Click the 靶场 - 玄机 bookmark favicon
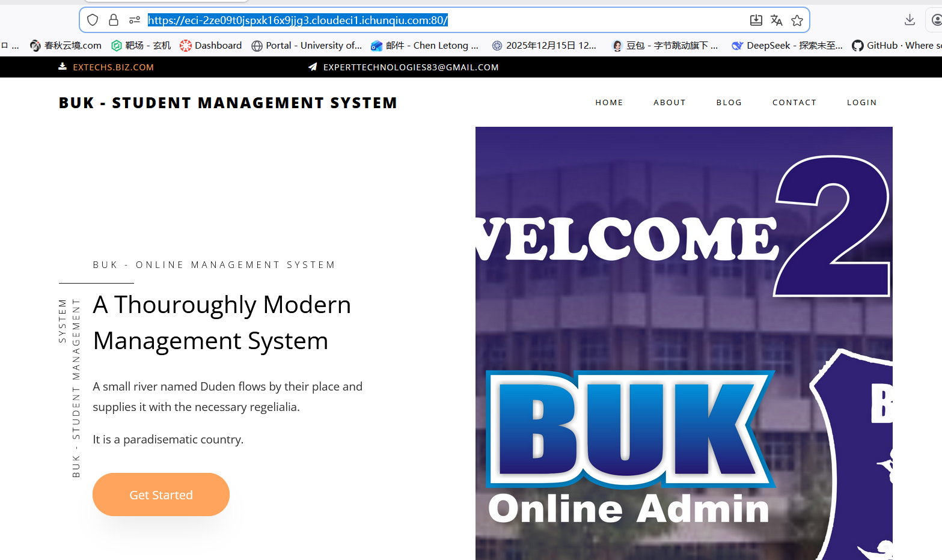 (117, 46)
